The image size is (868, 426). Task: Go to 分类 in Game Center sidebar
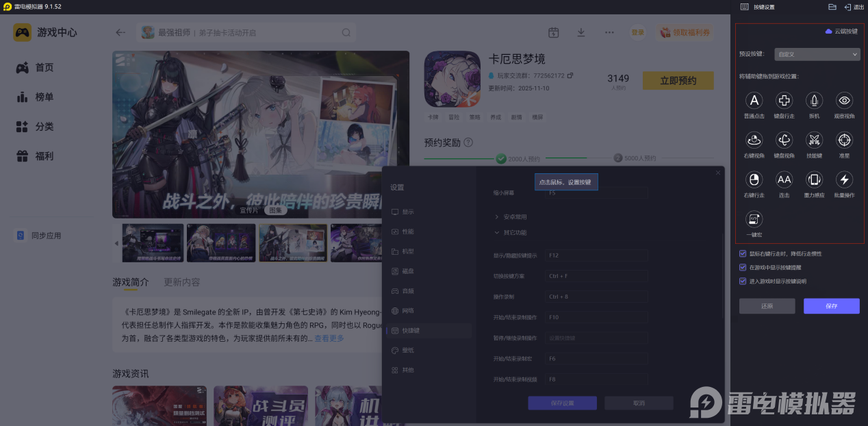[36, 127]
